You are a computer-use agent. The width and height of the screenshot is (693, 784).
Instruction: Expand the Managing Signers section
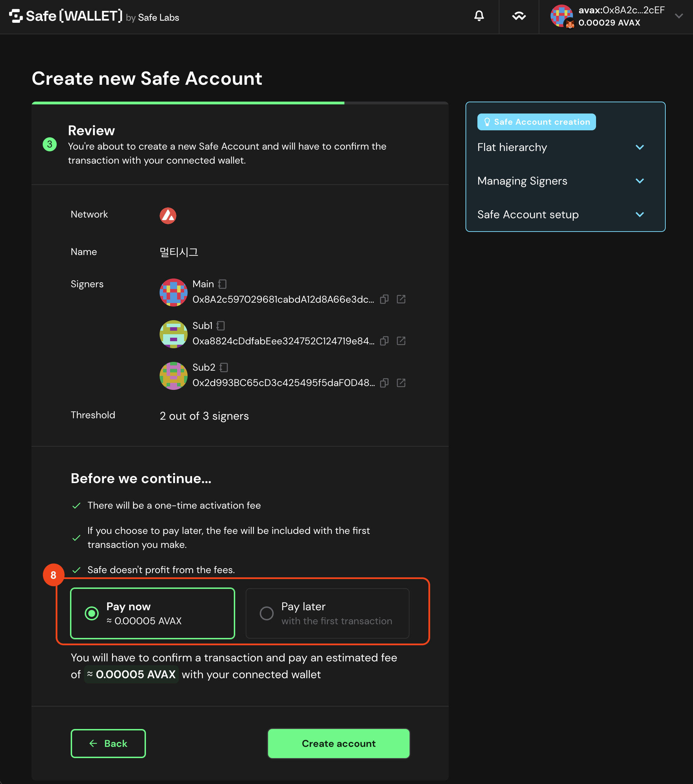click(560, 181)
